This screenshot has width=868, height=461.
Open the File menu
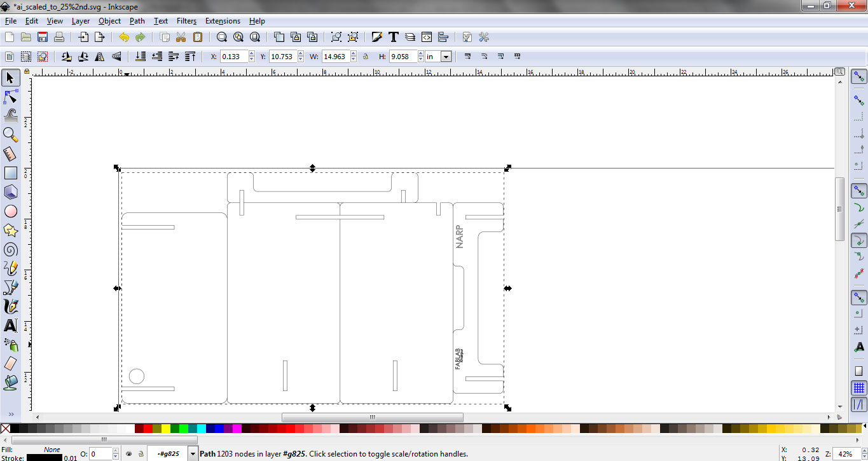[11, 21]
